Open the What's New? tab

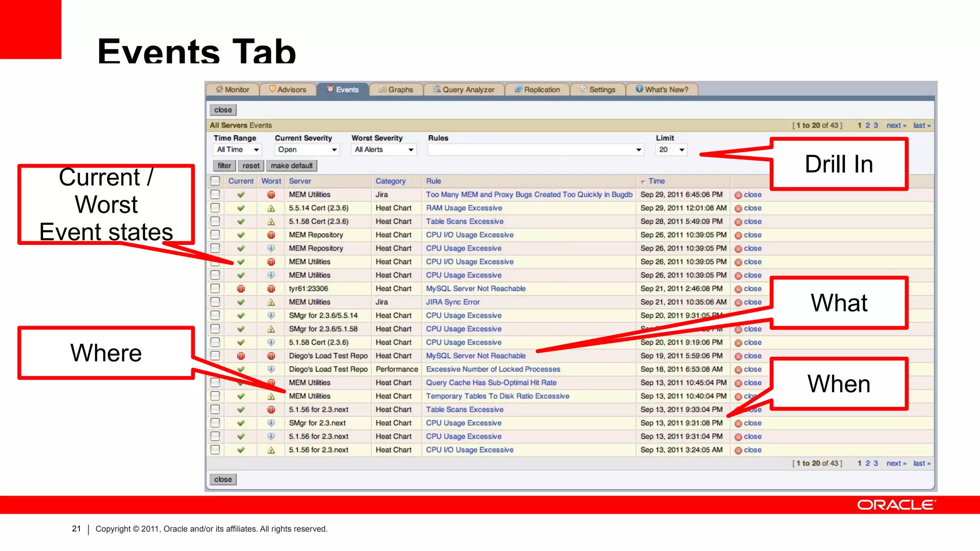click(x=662, y=89)
